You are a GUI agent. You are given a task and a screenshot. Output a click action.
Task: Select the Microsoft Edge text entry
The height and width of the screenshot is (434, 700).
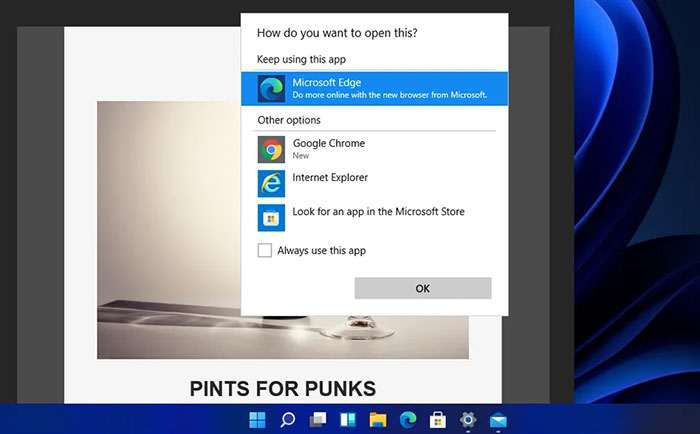click(327, 83)
